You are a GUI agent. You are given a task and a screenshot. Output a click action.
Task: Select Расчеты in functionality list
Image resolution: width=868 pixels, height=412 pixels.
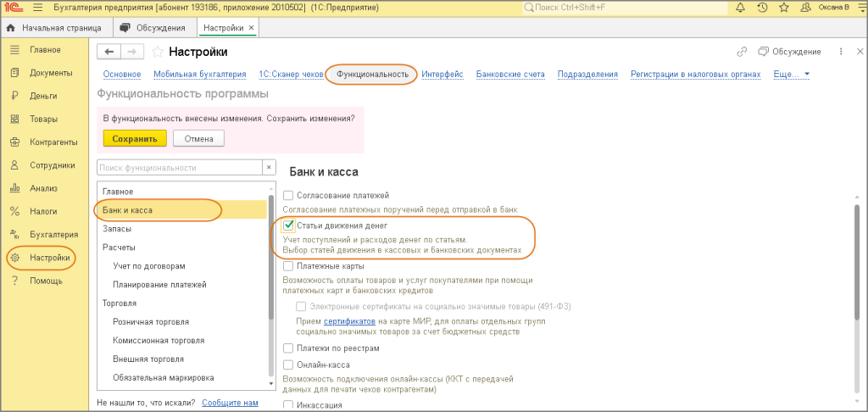(181, 248)
